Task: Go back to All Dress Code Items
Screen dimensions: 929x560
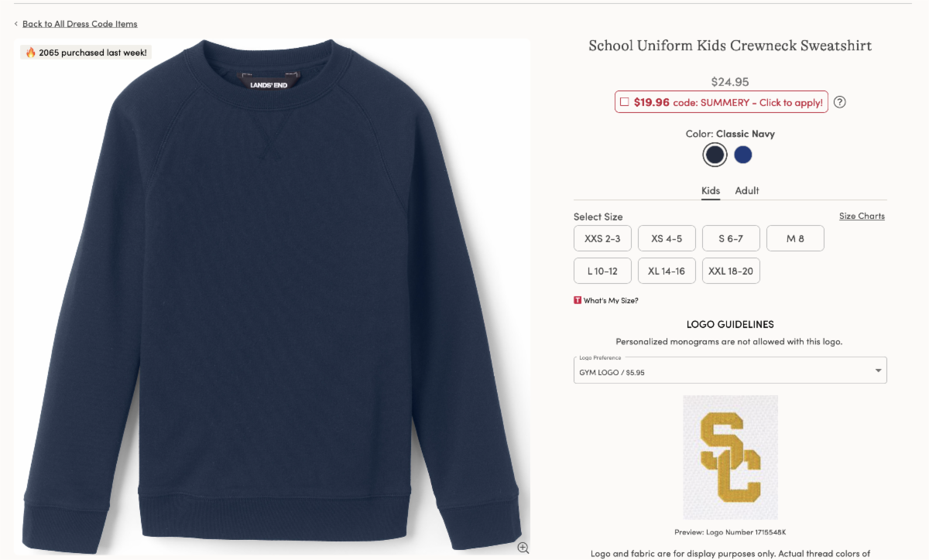Action: 80,24
